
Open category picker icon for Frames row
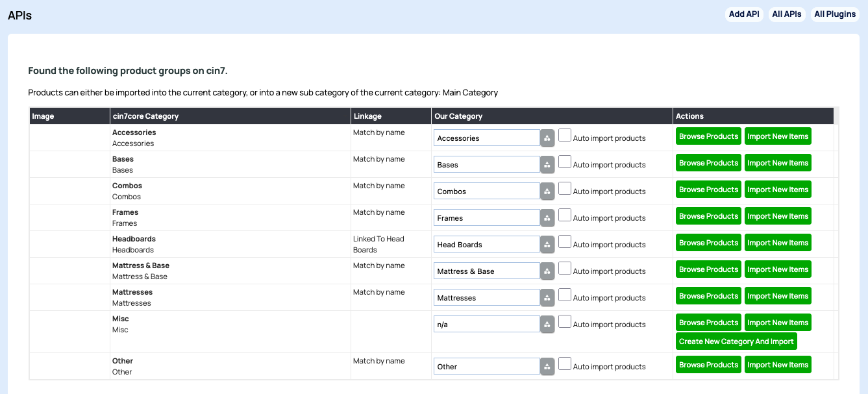(547, 218)
